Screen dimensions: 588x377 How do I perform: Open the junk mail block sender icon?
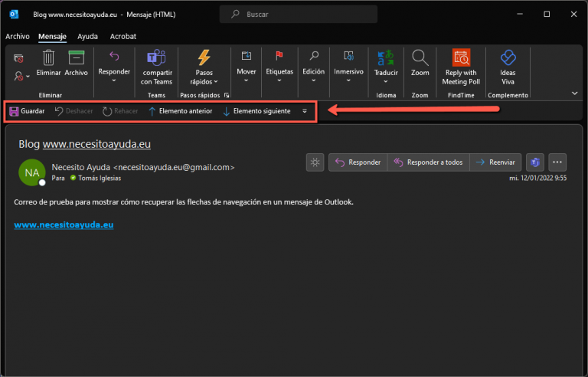[18, 76]
